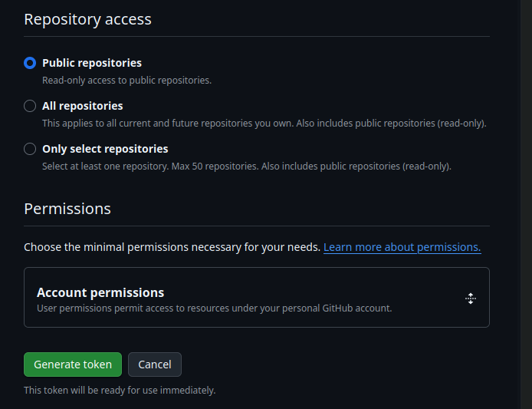Click the Repository access section heading
This screenshot has height=409, width=532.
click(x=87, y=19)
